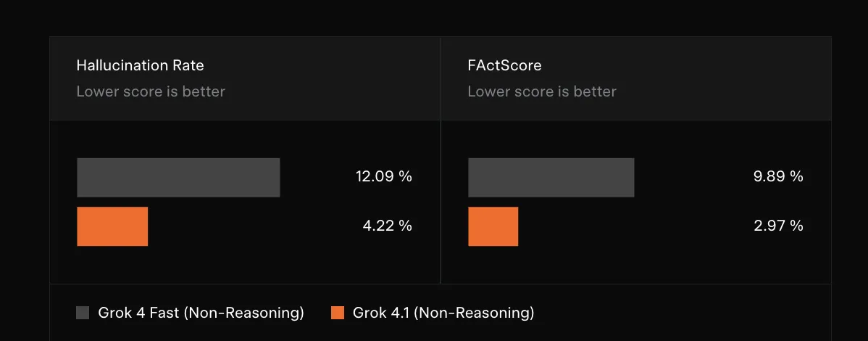Select the 4.22 % value label
This screenshot has width=868, height=341.
pyautogui.click(x=387, y=226)
